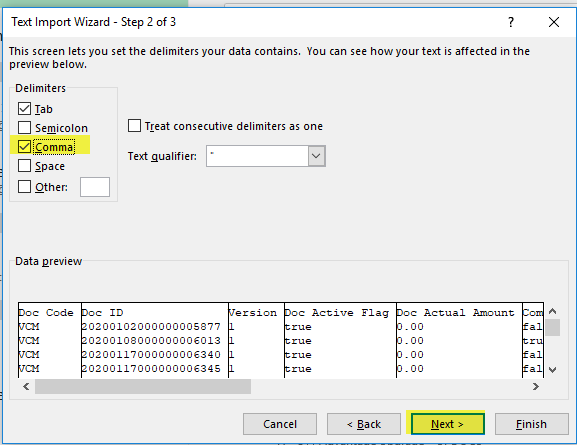
Task: Click Doc ID value 20200117000000006340
Action: click(x=151, y=354)
